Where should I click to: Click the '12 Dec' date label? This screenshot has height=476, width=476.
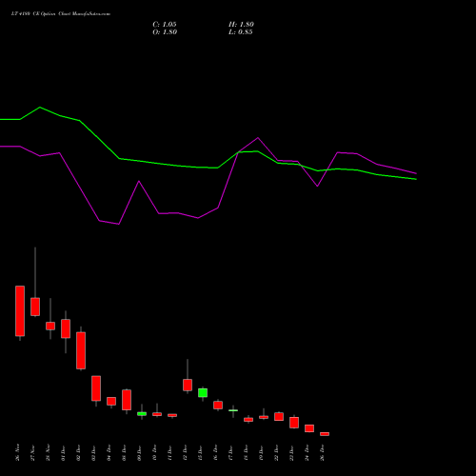[x=185, y=452]
